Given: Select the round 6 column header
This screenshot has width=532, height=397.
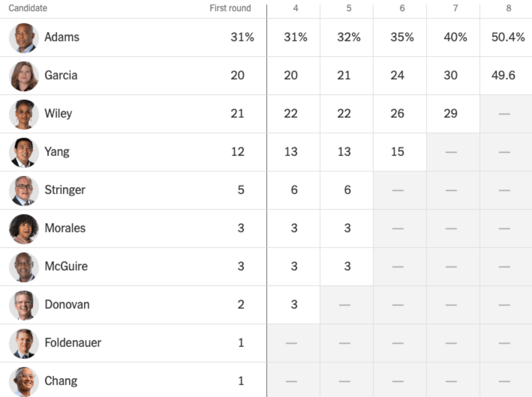Looking at the screenshot, I should 402,8.
